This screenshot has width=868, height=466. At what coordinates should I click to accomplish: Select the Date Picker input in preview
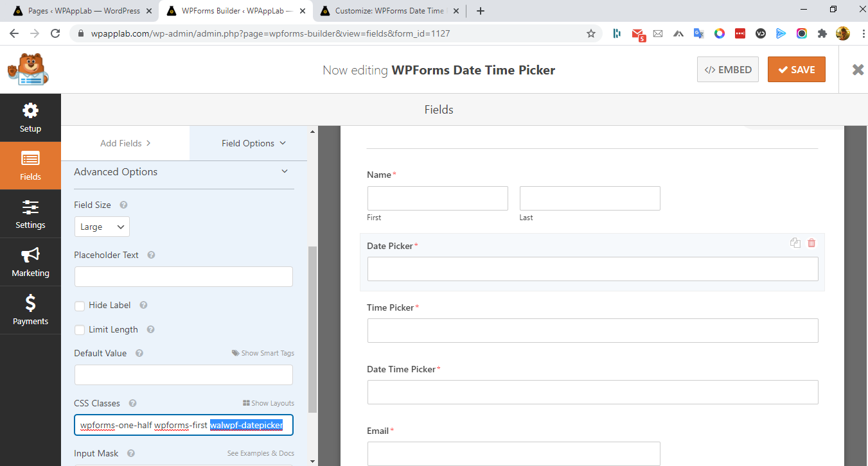coord(593,269)
